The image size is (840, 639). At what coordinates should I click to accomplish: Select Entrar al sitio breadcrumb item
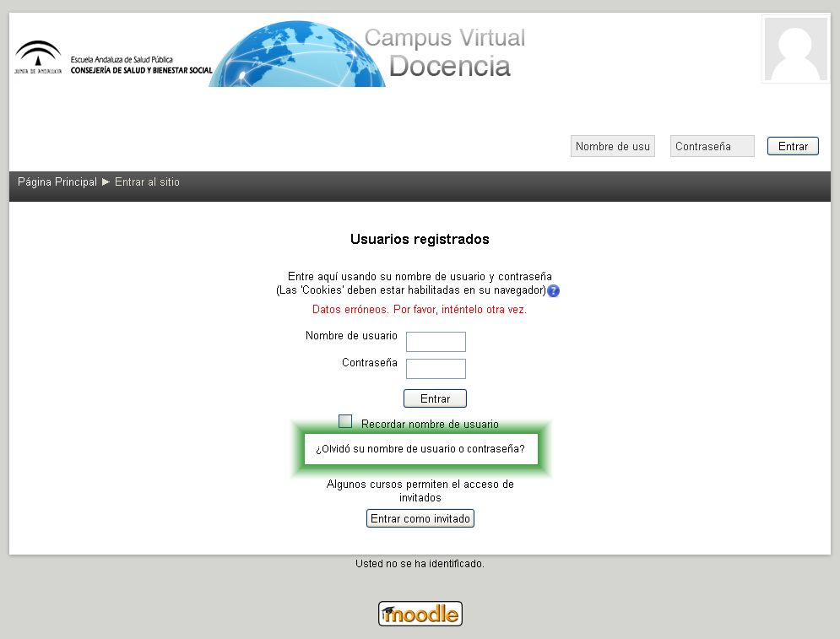tap(147, 181)
